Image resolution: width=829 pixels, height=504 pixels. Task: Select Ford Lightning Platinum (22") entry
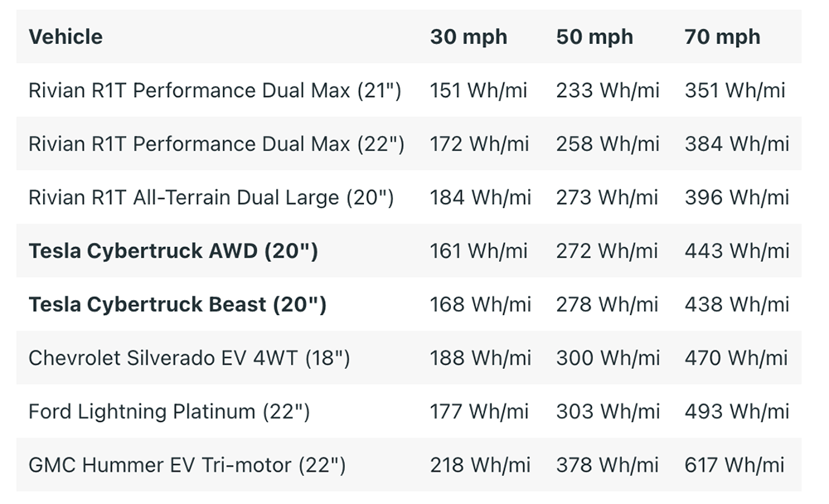point(169,411)
